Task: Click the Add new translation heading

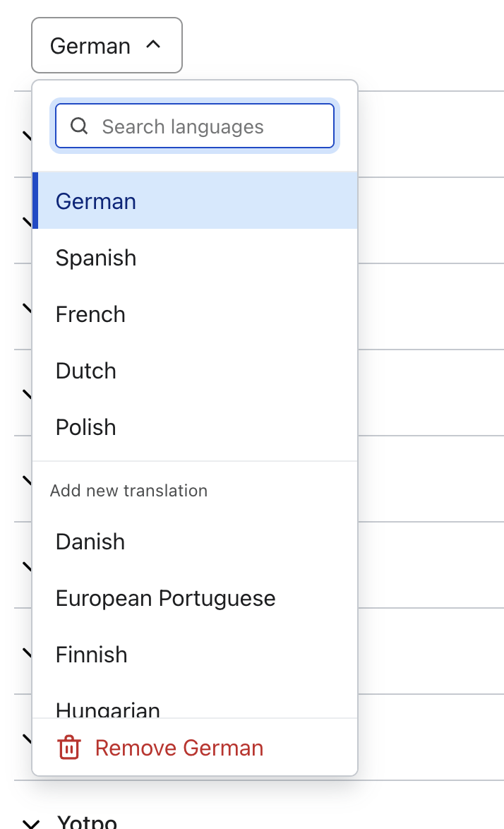Action: tap(128, 491)
